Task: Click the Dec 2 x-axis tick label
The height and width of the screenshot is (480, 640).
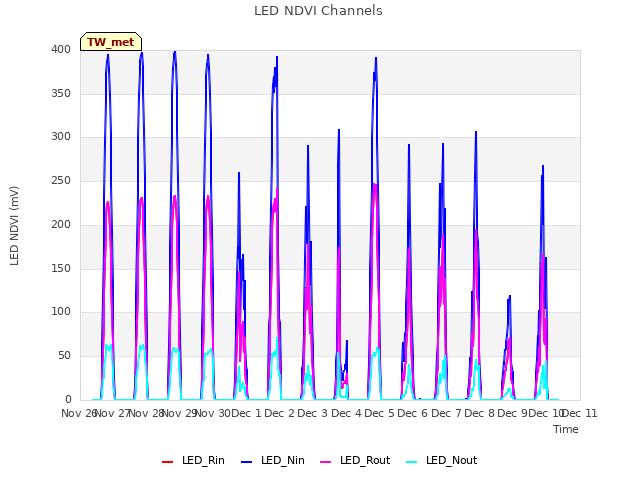Action: (x=280, y=413)
